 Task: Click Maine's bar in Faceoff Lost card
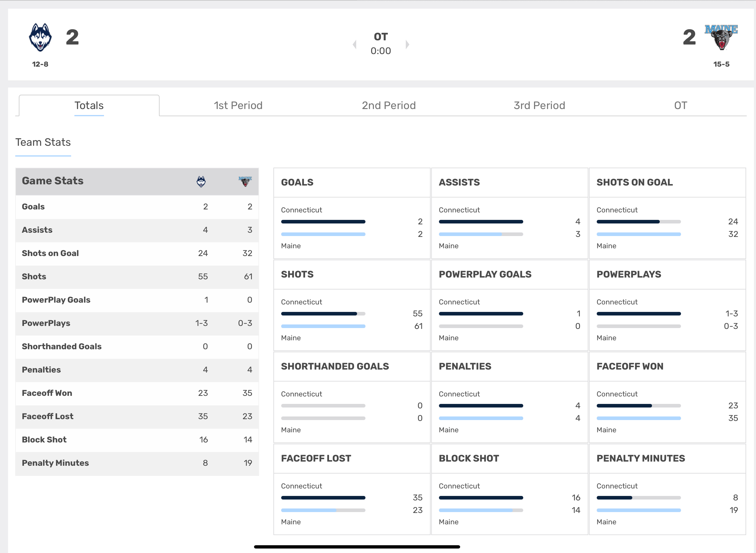pos(323,511)
